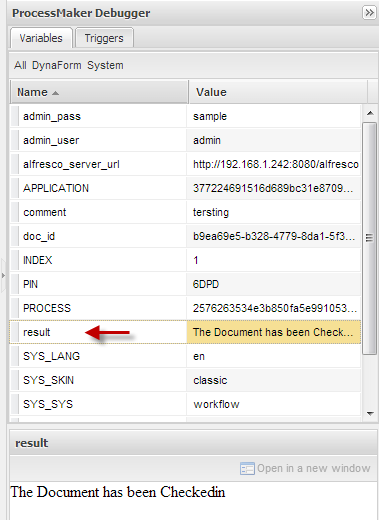Toggle the Name column sort arrow
379x520 pixels.
point(55,93)
